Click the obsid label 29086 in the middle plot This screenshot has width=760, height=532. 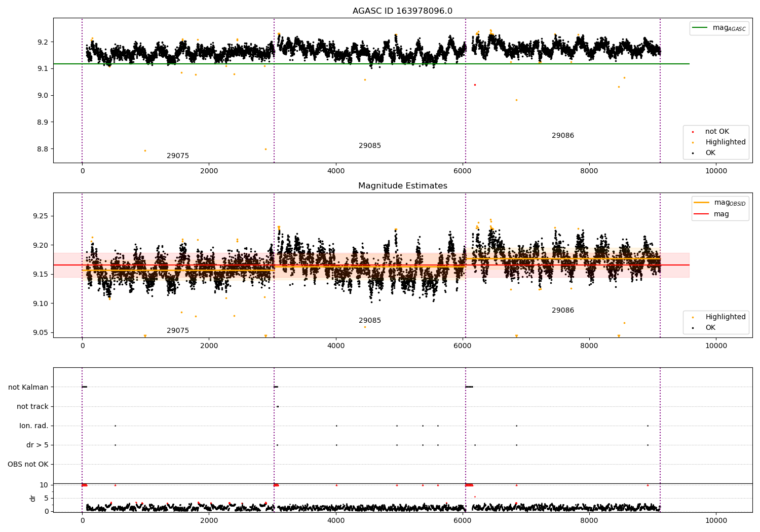pyautogui.click(x=563, y=311)
